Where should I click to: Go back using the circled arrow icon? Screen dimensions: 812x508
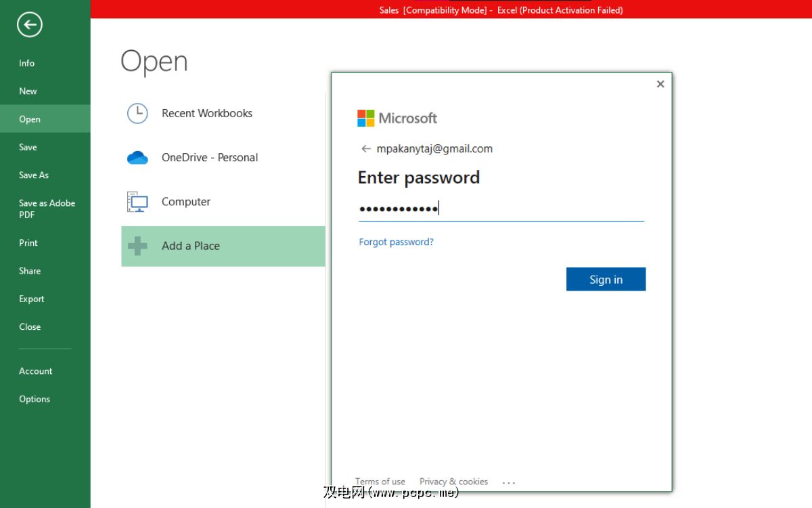(30, 25)
